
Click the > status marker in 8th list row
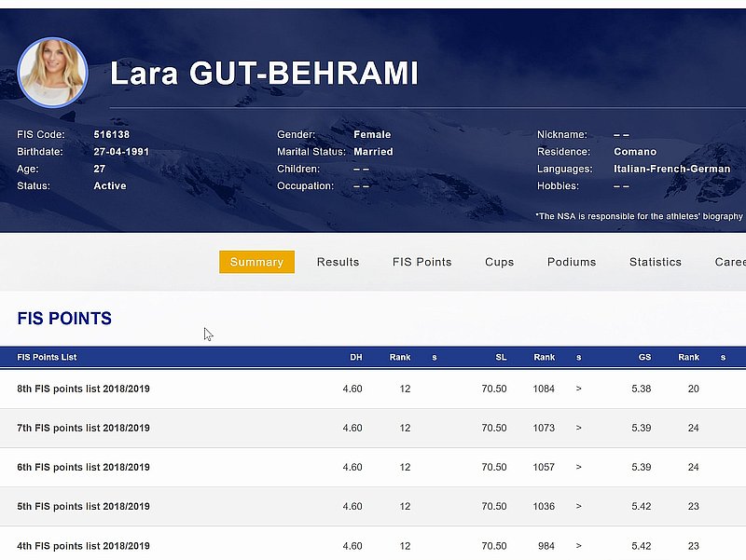[x=578, y=389]
